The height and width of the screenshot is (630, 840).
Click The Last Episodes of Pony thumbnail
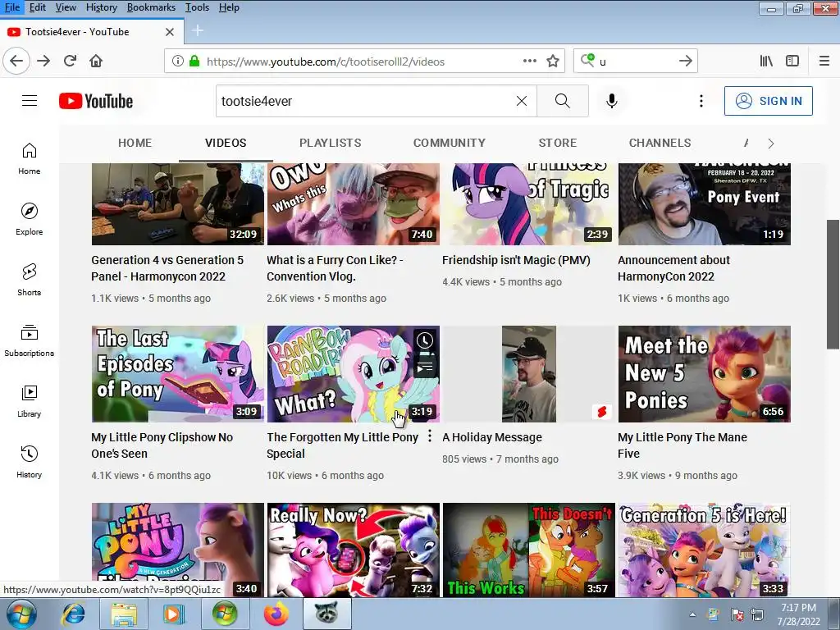pos(178,374)
